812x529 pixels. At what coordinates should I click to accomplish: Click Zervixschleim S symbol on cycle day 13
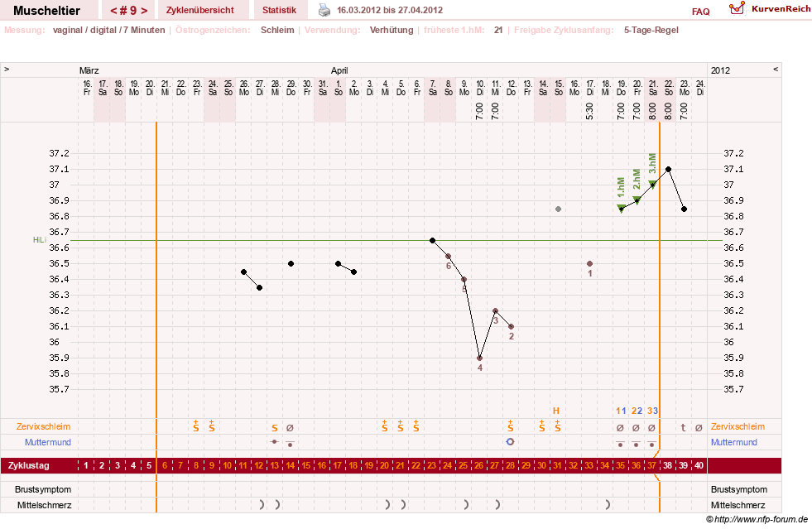[x=275, y=428]
